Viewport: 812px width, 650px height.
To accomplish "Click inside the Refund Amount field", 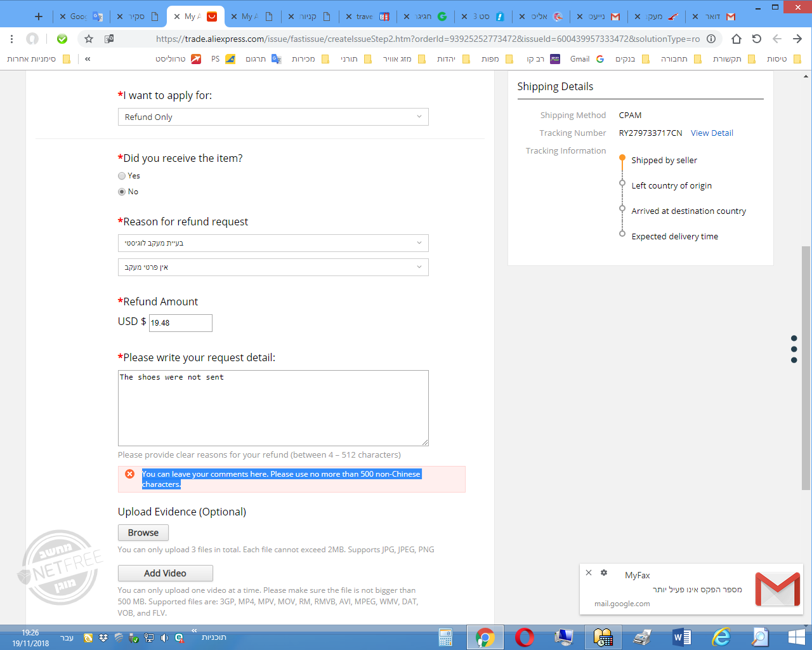I will click(180, 322).
